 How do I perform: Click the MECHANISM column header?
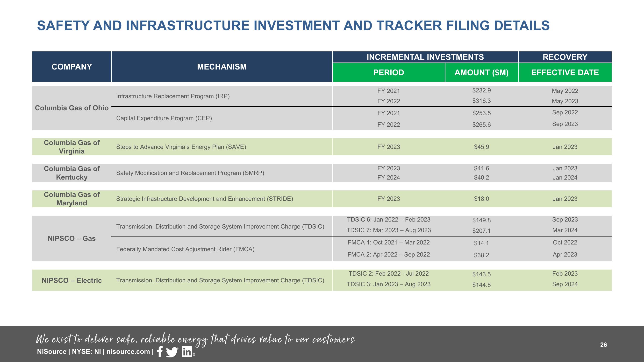tap(222, 67)
